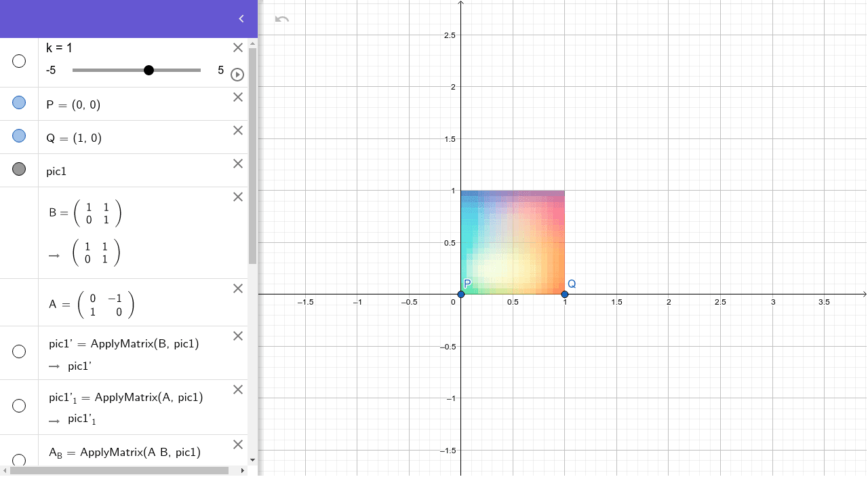The image size is (868, 477).
Task: Start animating slider k with the play icon
Action: pos(237,75)
